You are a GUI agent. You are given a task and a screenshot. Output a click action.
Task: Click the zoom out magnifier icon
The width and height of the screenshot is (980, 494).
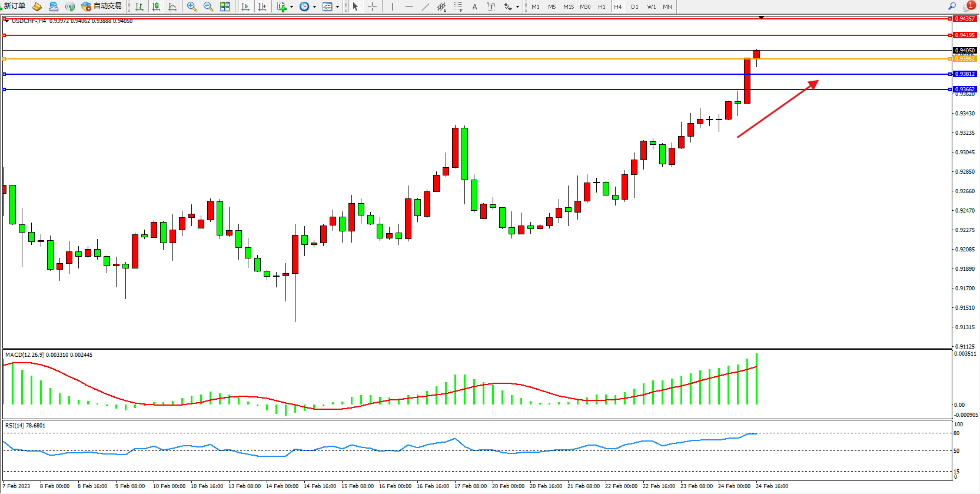(x=208, y=6)
